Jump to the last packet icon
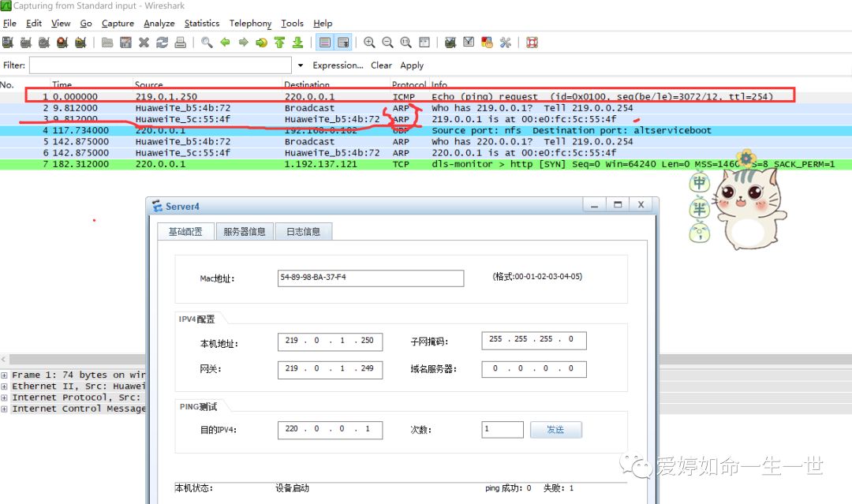Viewport: 852px width, 504px height. (x=297, y=43)
